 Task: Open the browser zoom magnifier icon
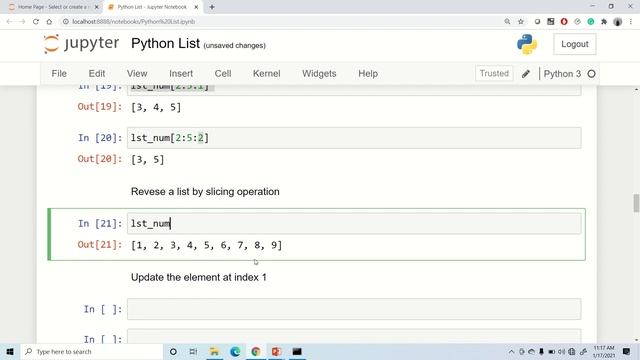pos(507,22)
